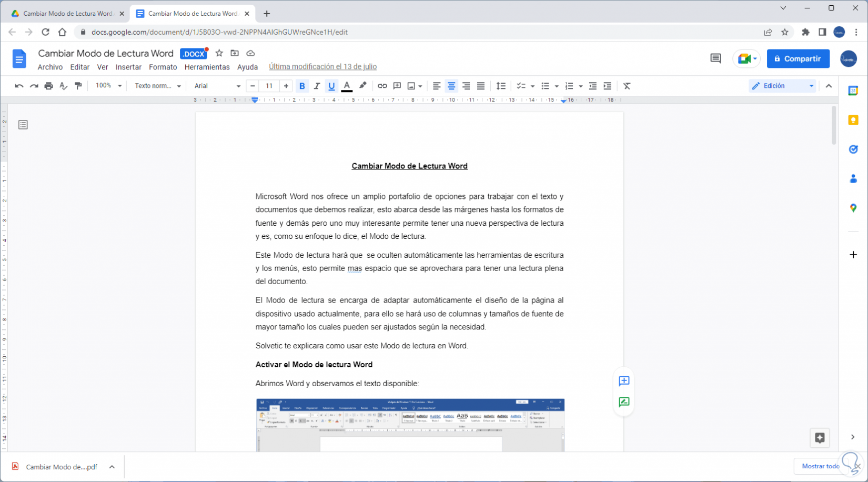Toggle underline formatting
Viewport: 868px width, 482px height.
pyautogui.click(x=331, y=86)
